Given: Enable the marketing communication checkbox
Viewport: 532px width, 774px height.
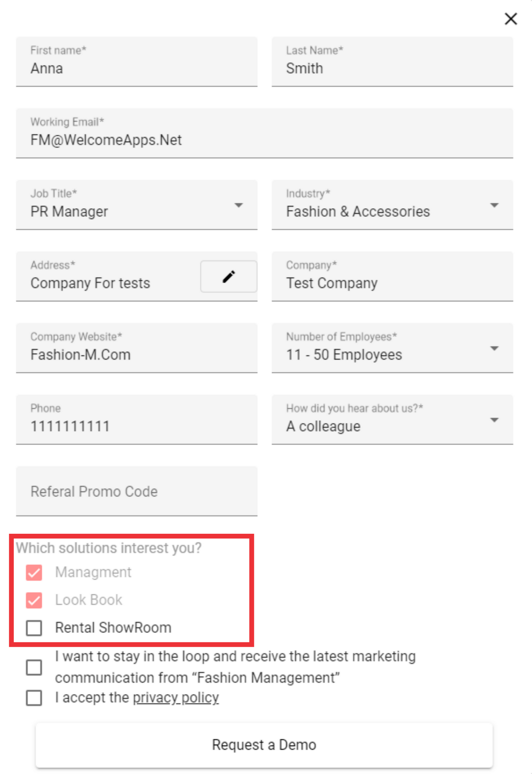Looking at the screenshot, I should (34, 667).
